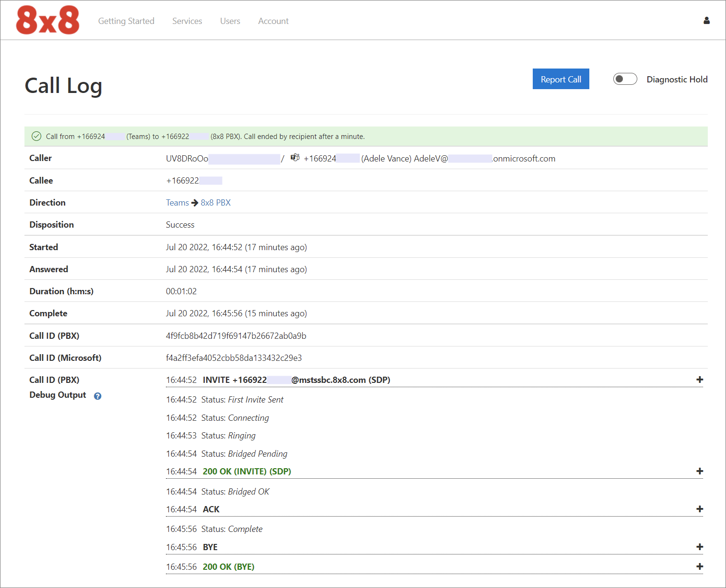This screenshot has height=588, width=726.
Task: Follow the Teams link in Direction
Action: click(177, 203)
